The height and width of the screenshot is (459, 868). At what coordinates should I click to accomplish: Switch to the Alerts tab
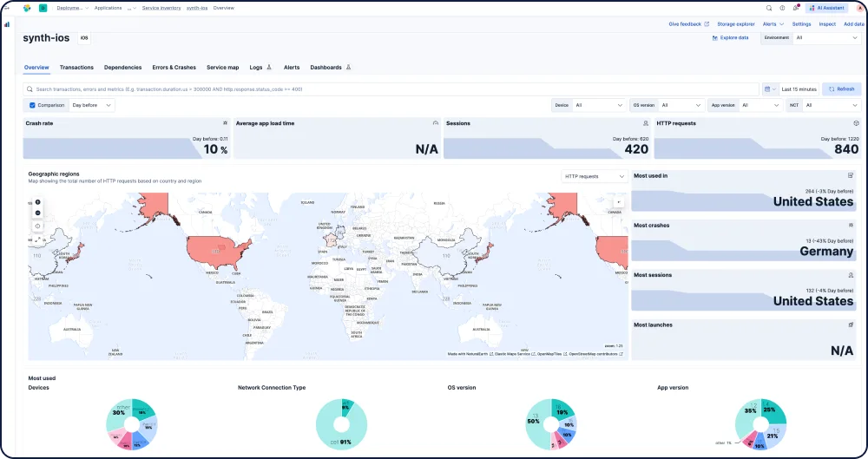click(x=292, y=68)
